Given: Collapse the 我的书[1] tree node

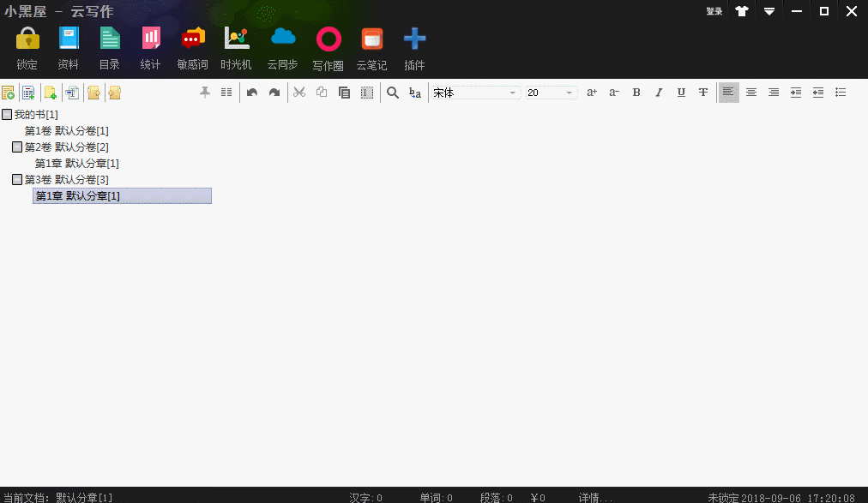Looking at the screenshot, I should [7, 115].
